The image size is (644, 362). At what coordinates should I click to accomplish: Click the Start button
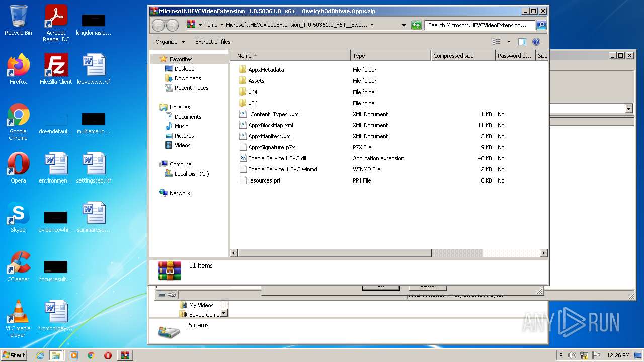point(14,355)
